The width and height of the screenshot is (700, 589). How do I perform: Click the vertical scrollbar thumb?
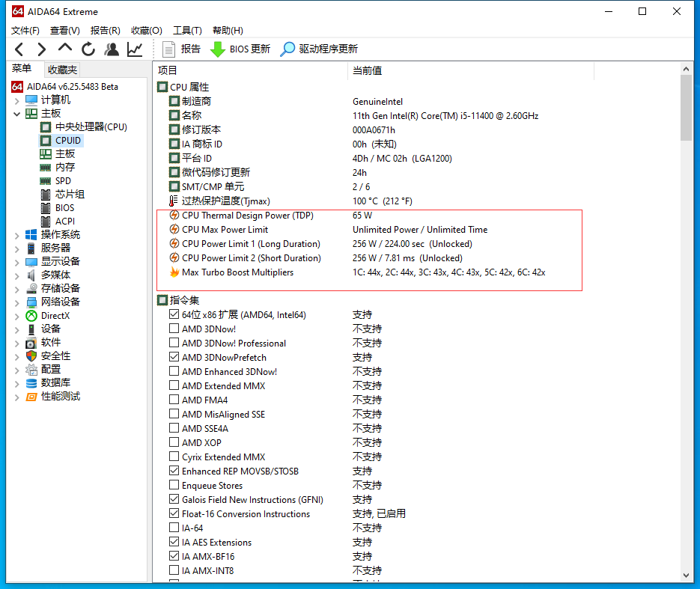pyautogui.click(x=687, y=108)
